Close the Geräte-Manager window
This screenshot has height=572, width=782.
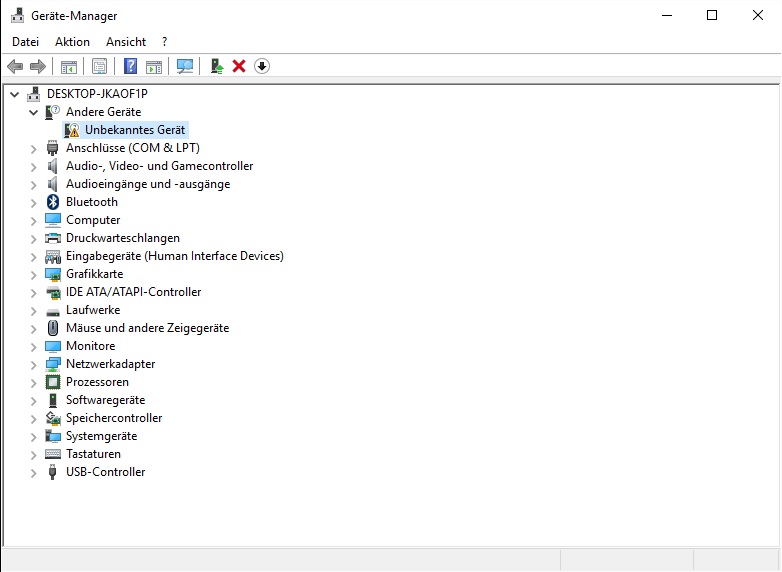(758, 15)
